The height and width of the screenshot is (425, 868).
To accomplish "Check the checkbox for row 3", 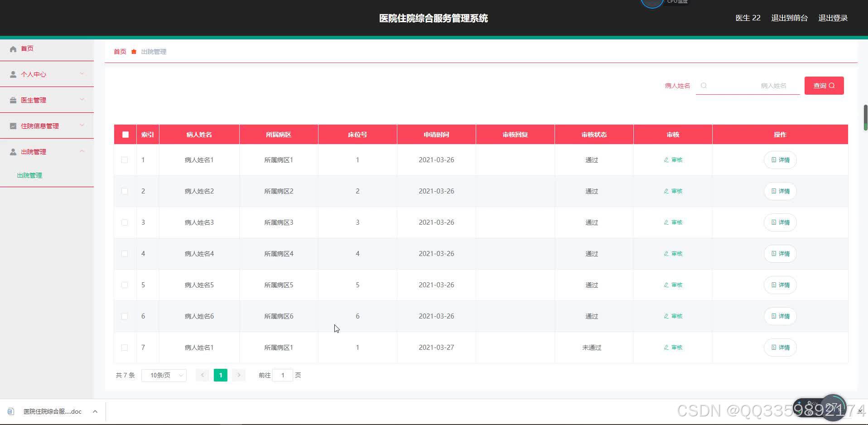I will (125, 222).
